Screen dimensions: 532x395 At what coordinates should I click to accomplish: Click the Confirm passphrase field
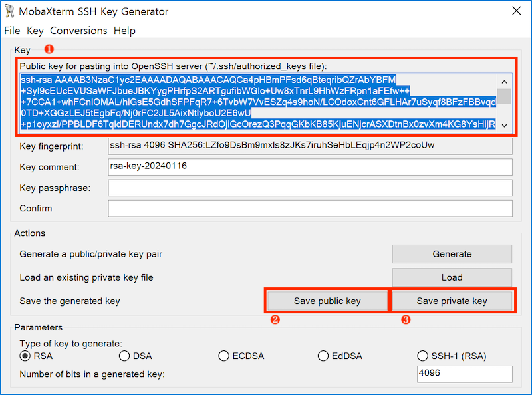click(x=310, y=208)
